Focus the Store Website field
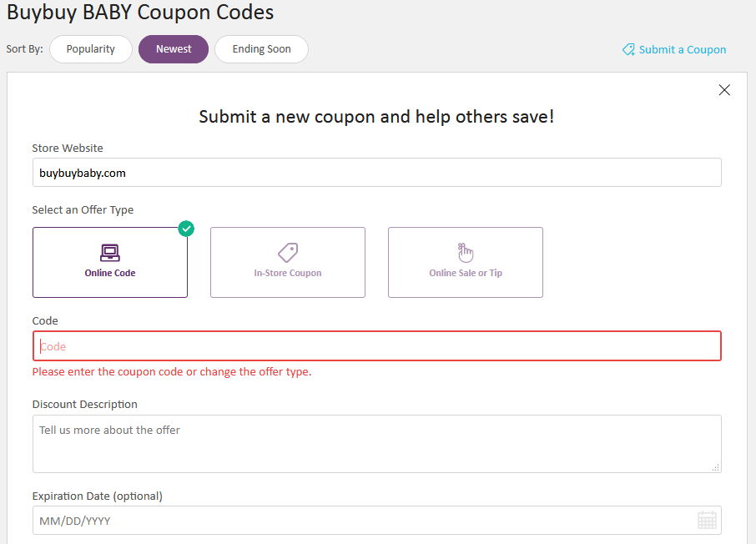The image size is (756, 544). coord(377,172)
